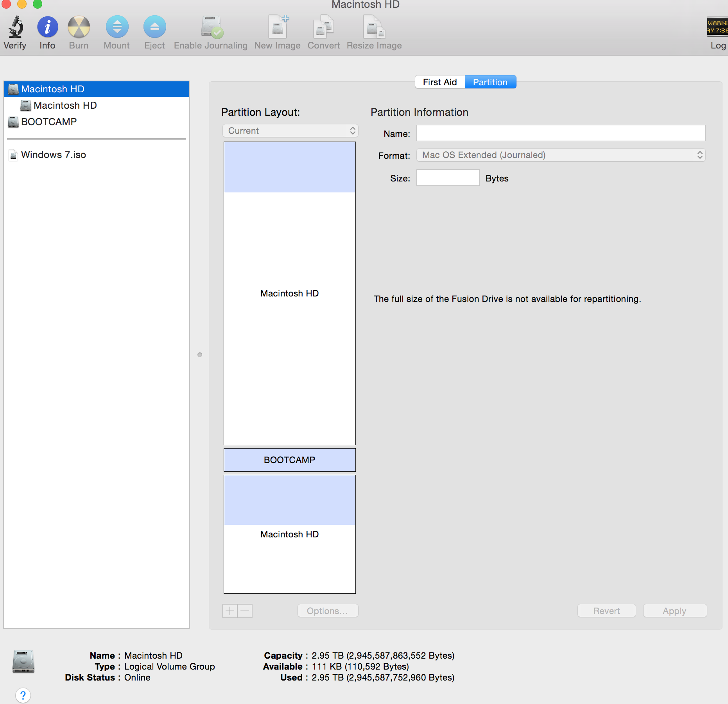
Task: Click the partition Name input field
Action: pos(561,133)
